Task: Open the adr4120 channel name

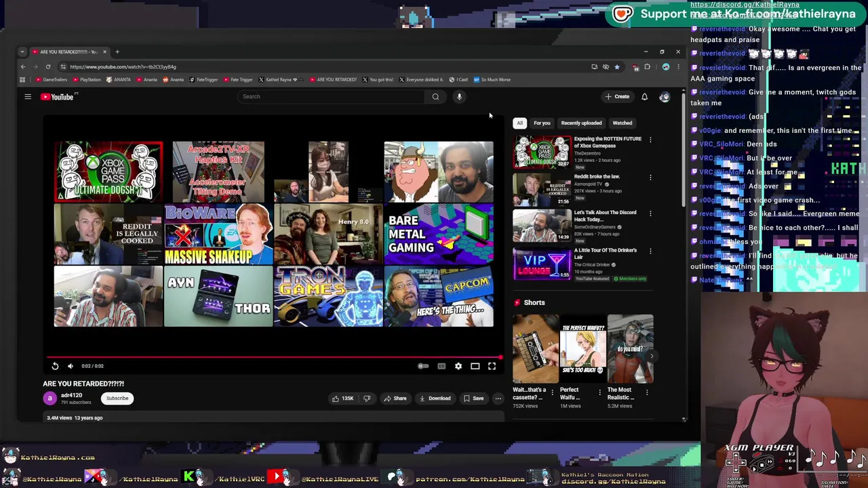Action: (71, 395)
